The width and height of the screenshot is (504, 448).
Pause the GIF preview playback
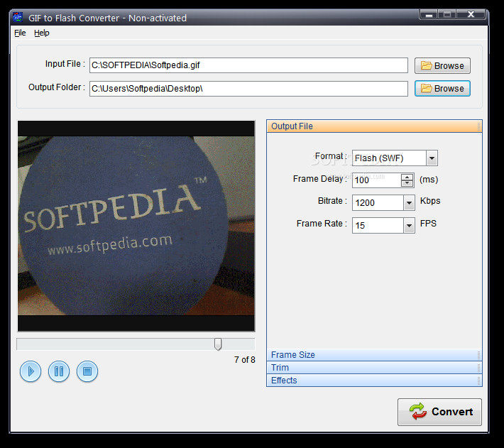pos(59,371)
